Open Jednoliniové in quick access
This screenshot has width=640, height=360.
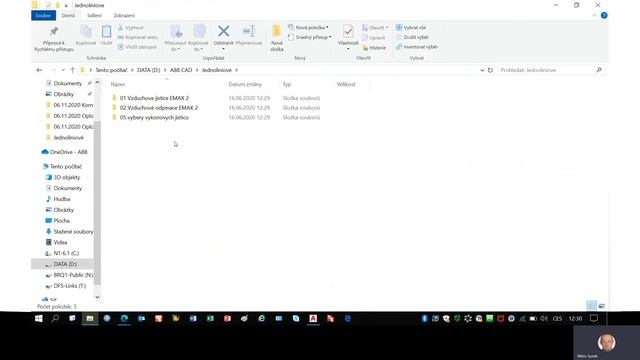[x=69, y=138]
